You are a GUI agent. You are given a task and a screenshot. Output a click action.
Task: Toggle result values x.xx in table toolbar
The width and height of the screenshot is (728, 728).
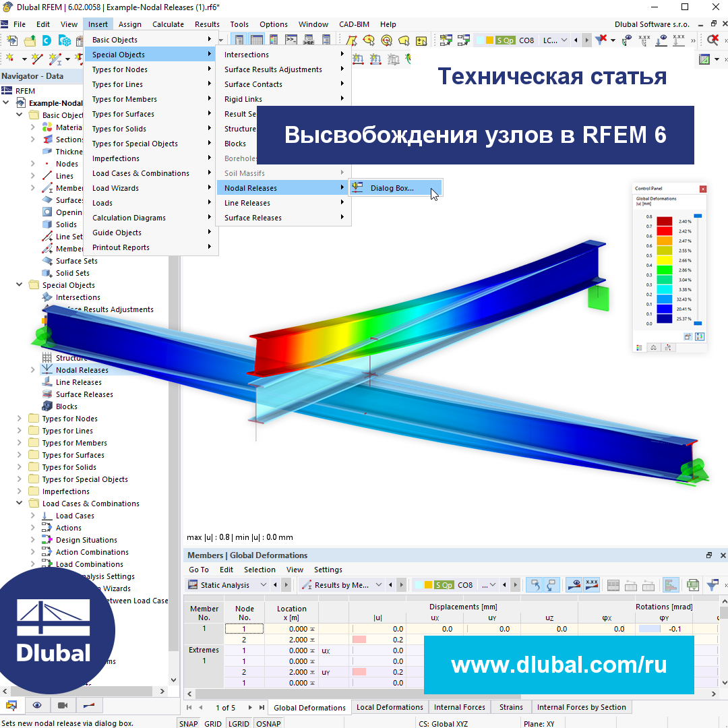click(x=592, y=585)
